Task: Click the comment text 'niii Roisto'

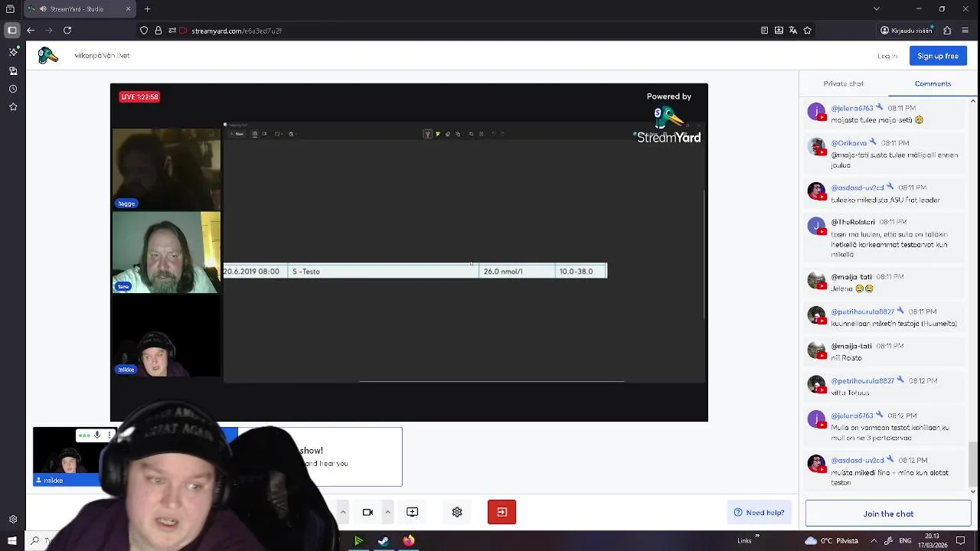Action: [x=847, y=357]
